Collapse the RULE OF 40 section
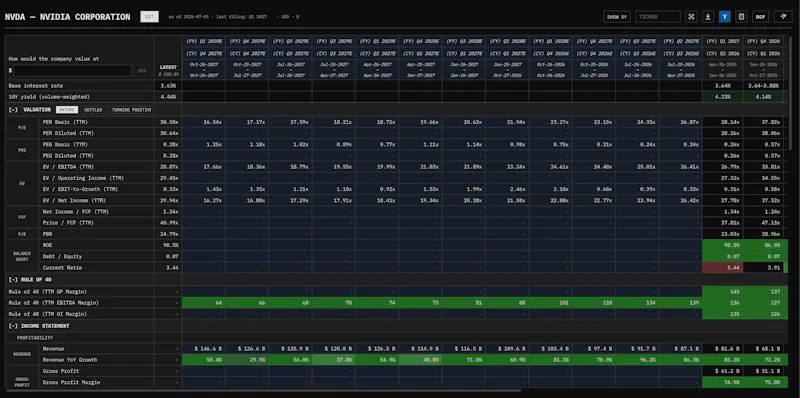The width and height of the screenshot is (800, 398). (x=13, y=280)
